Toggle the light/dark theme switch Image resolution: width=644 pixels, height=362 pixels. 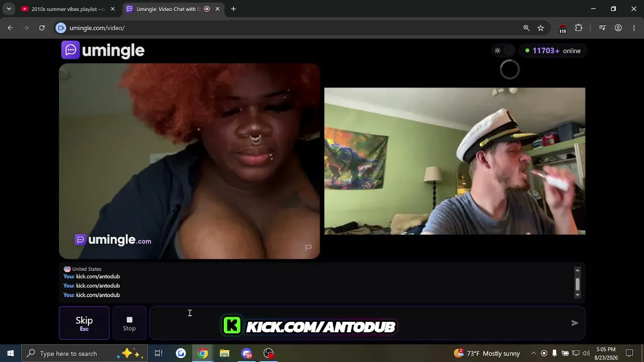click(504, 51)
